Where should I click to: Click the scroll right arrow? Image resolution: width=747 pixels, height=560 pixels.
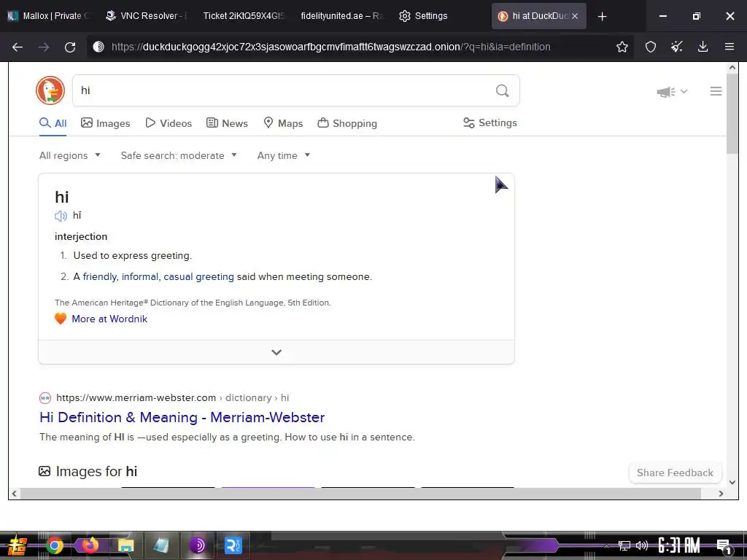click(x=721, y=494)
